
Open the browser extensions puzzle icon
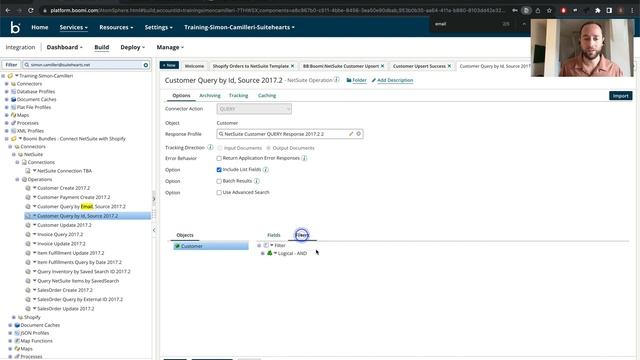click(x=598, y=11)
